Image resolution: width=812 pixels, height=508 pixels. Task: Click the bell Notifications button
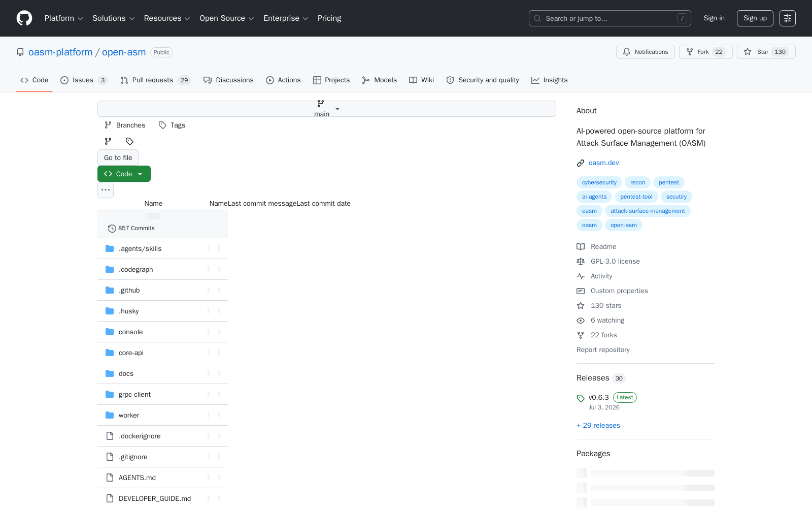point(646,52)
